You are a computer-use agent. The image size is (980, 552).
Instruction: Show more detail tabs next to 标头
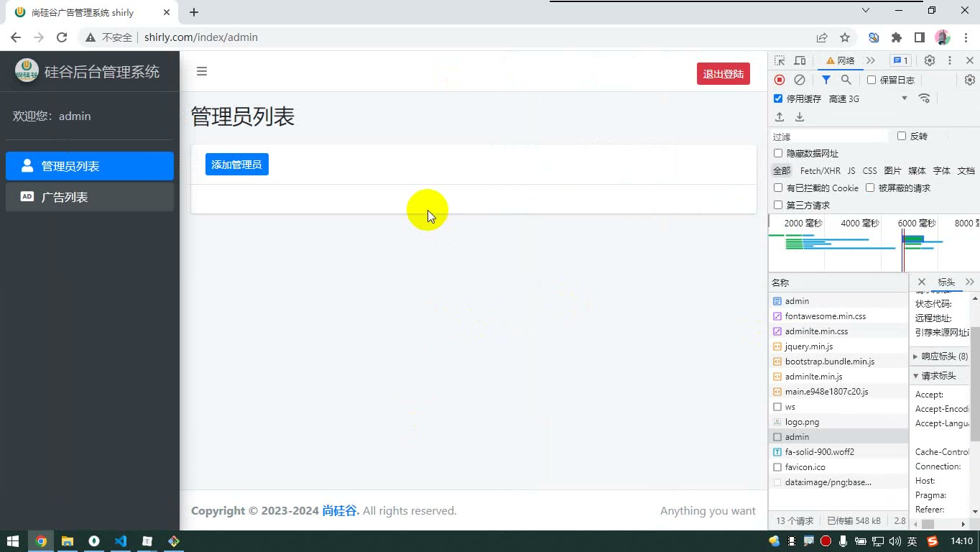coord(970,282)
